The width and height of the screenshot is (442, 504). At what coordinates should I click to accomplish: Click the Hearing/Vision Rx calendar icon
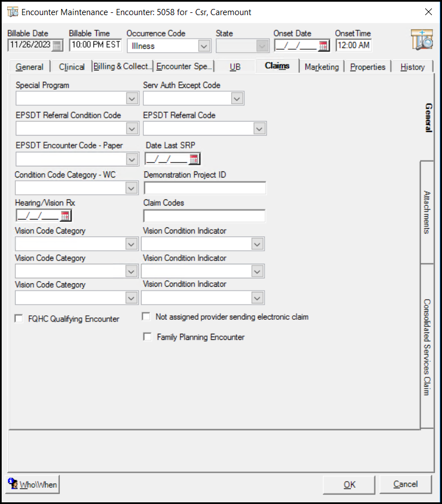[65, 216]
